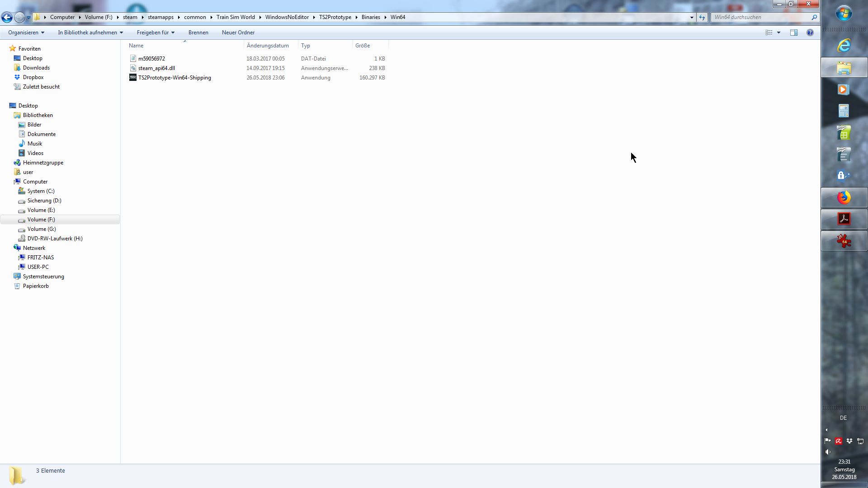Image resolution: width=868 pixels, height=488 pixels.
Task: Select System (C:) in navigation tree
Action: pos(41,191)
